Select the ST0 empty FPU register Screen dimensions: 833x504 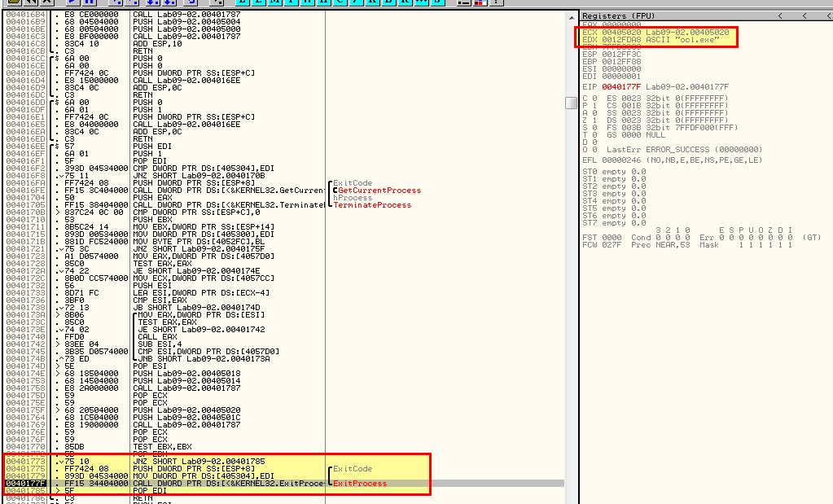pyautogui.click(x=614, y=172)
